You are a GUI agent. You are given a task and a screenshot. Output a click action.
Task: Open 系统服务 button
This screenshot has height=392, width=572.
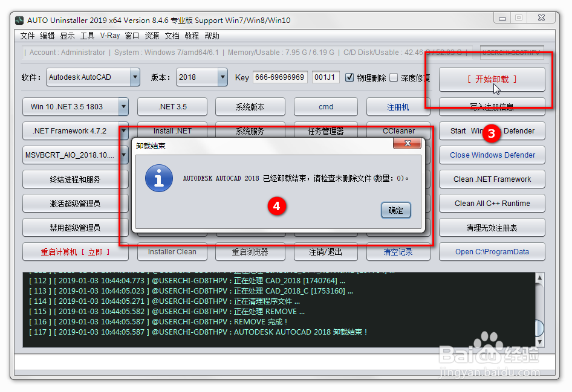[x=250, y=131]
